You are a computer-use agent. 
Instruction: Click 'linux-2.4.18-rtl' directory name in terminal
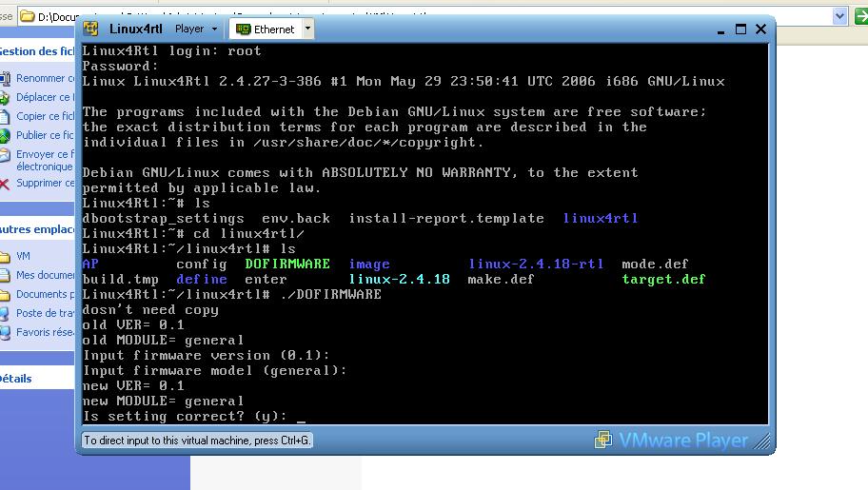tap(536, 265)
